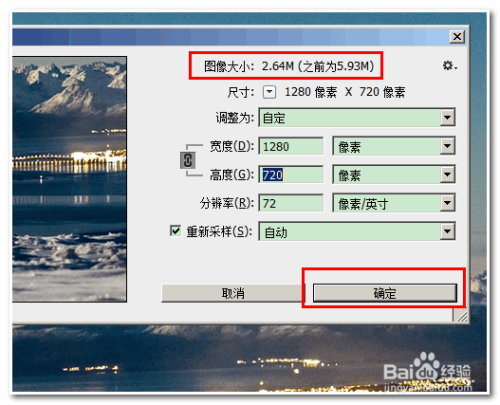Click the 高度(G): label
Screen dimensions: 500x405
pos(232,175)
